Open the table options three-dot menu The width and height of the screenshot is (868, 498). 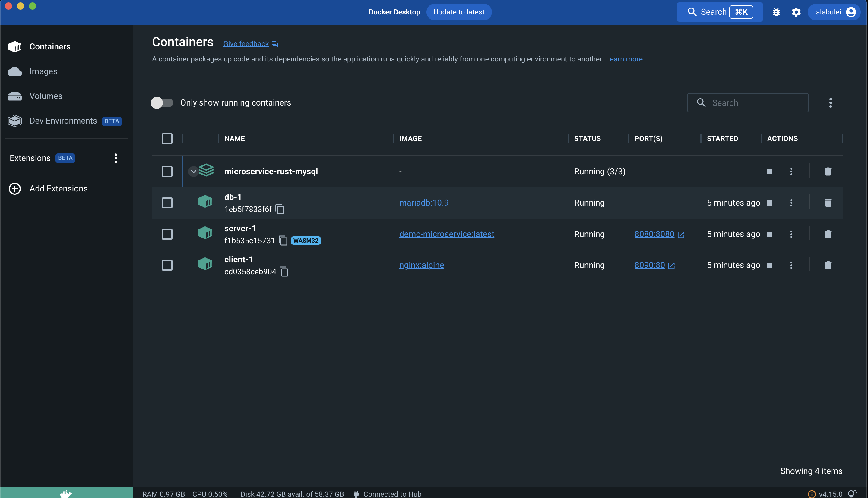(x=830, y=102)
